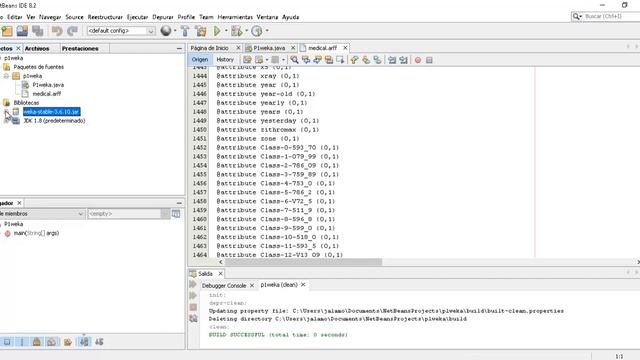This screenshot has width=640, height=360.
Task: Minimize the Navigator panel
Action: tap(179, 203)
